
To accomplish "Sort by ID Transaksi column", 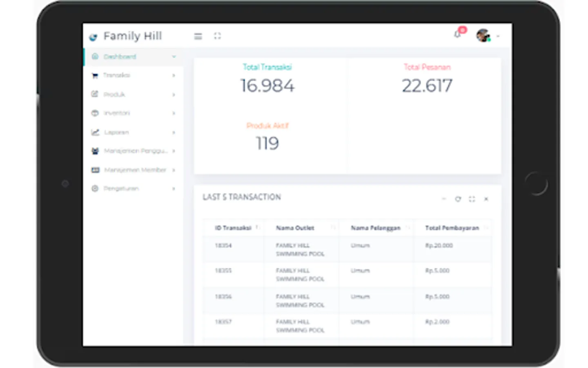I will [x=233, y=228].
